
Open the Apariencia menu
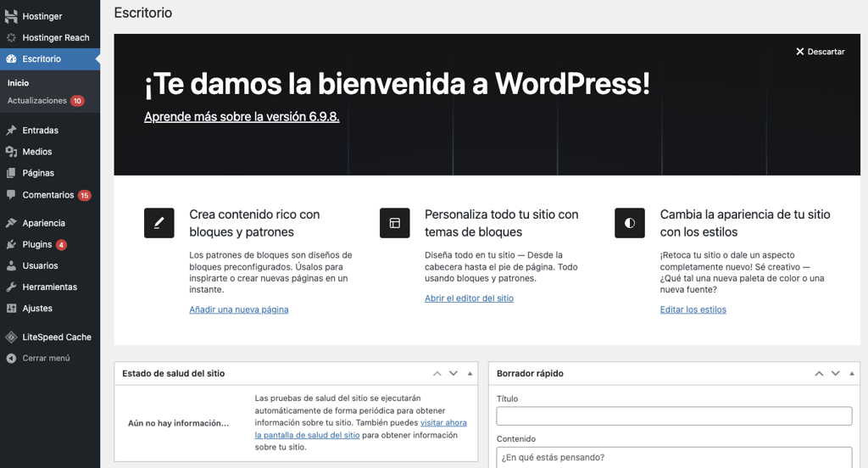point(50,223)
